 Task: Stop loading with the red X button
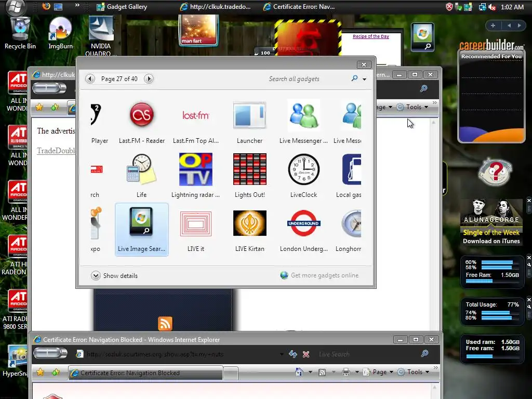306,354
